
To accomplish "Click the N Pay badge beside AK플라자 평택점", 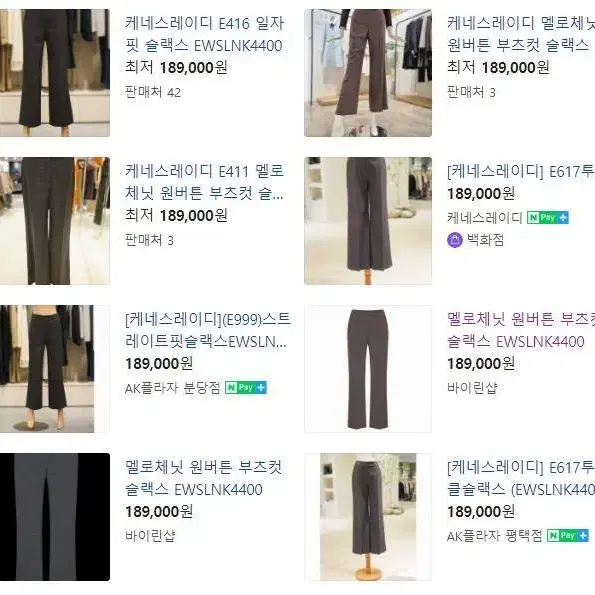I will tap(568, 535).
